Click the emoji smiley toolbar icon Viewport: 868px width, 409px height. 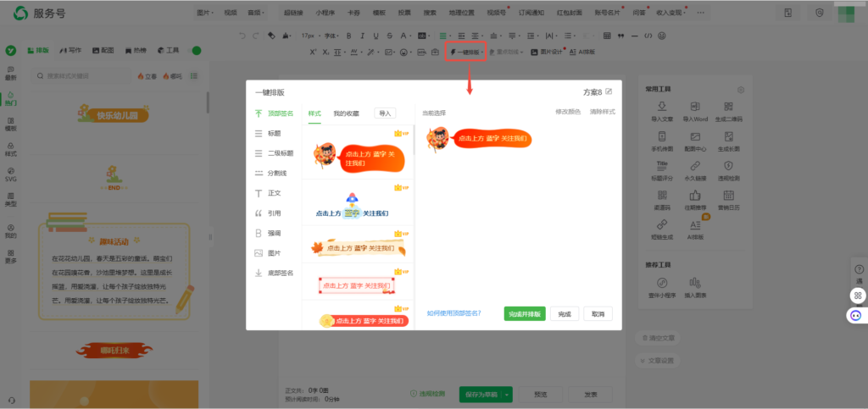[661, 36]
